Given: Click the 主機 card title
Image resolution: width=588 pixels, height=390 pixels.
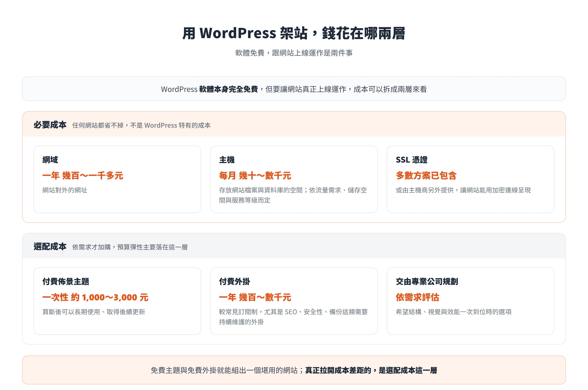Looking at the screenshot, I should pyautogui.click(x=227, y=160).
